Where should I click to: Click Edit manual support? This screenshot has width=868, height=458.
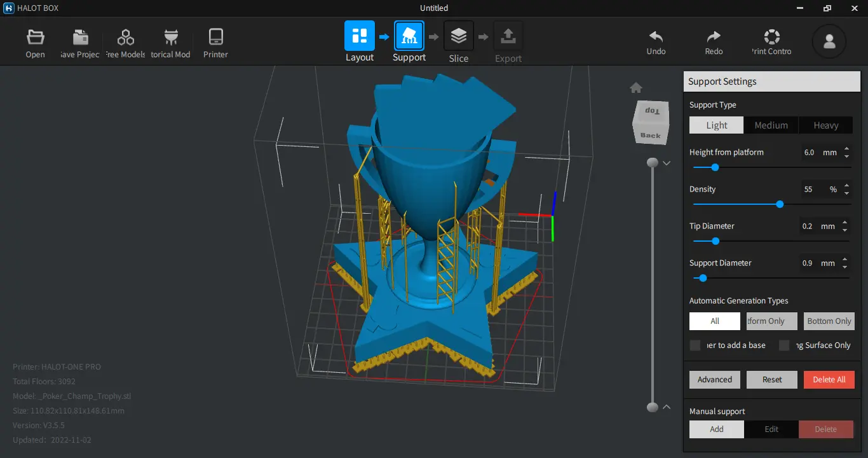point(771,429)
